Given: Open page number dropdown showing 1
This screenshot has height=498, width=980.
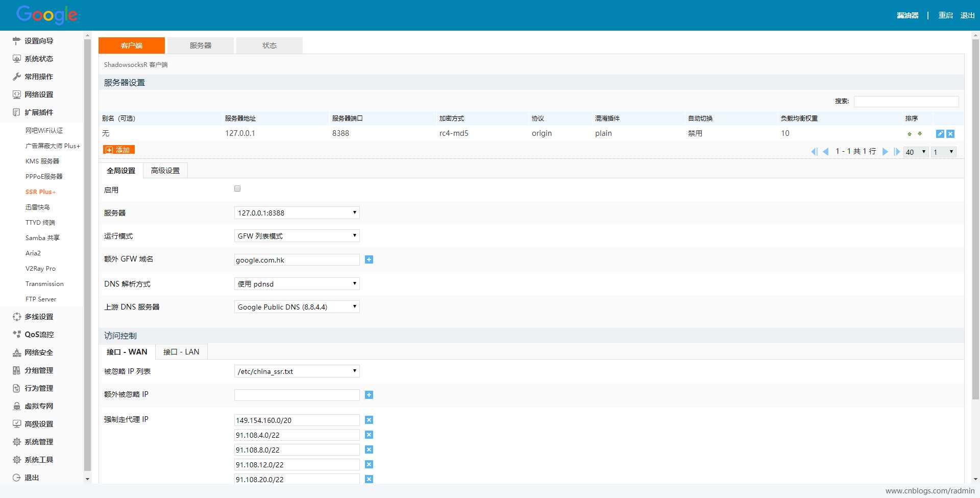Looking at the screenshot, I should pyautogui.click(x=944, y=152).
